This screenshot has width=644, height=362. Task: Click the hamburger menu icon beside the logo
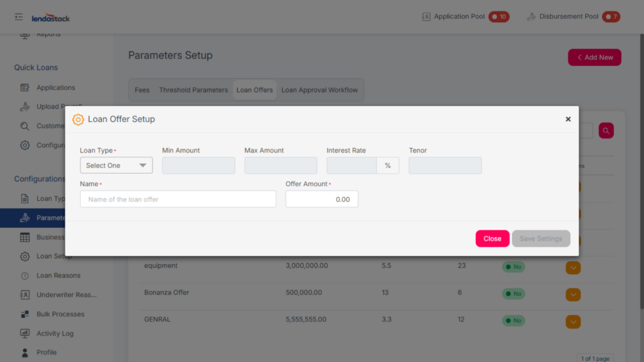[19, 17]
